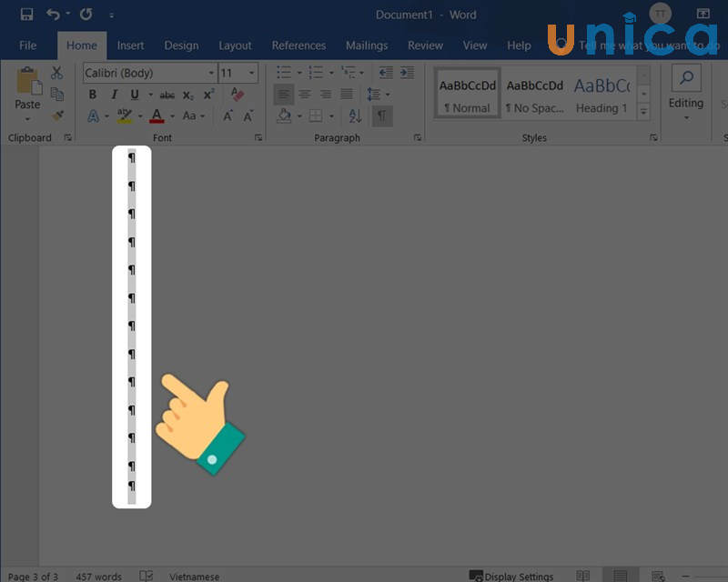Expand the Styles gallery More arrow
728x582 pixels.
pyautogui.click(x=643, y=111)
